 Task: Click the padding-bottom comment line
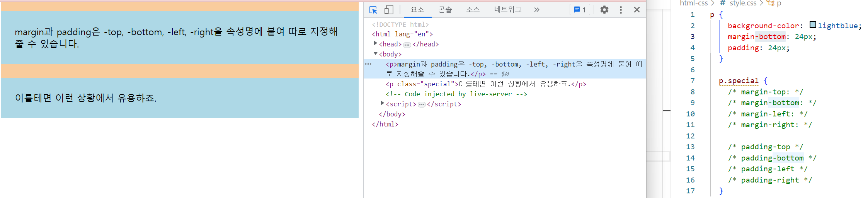click(x=772, y=158)
